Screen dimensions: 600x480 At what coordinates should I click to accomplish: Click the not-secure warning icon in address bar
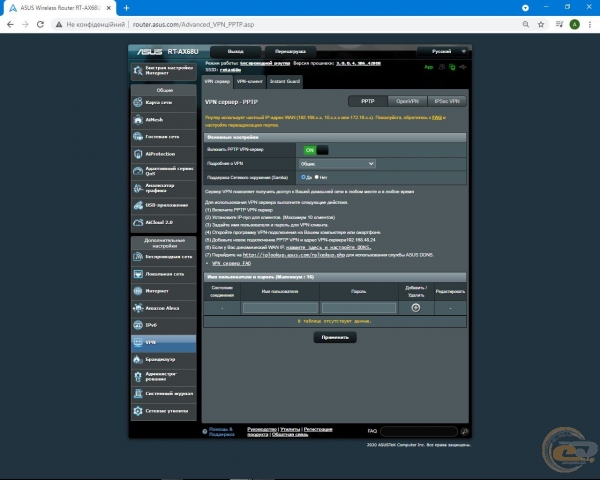coord(59,24)
